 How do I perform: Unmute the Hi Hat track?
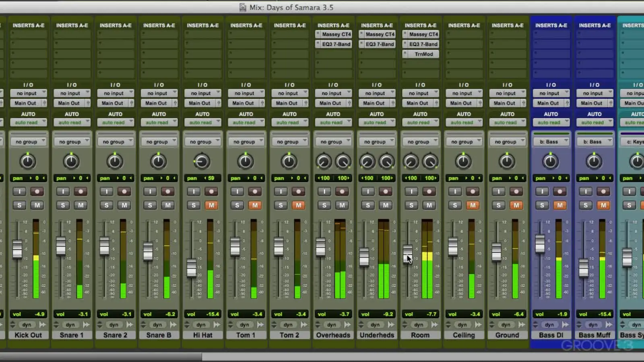[x=211, y=205]
